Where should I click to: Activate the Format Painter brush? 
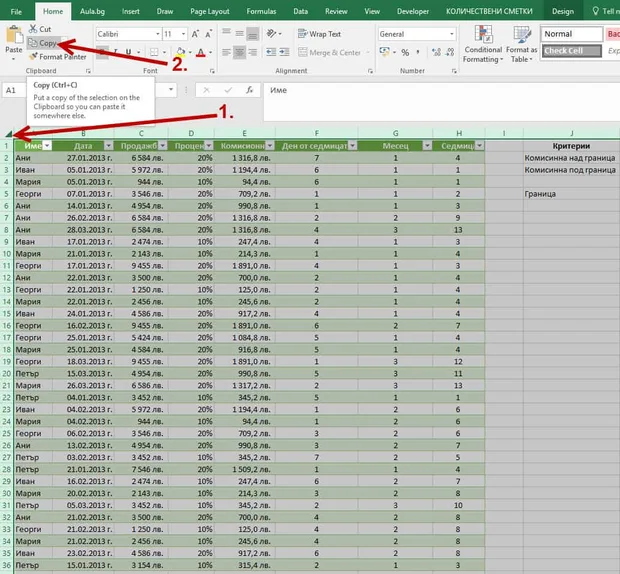click(58, 57)
